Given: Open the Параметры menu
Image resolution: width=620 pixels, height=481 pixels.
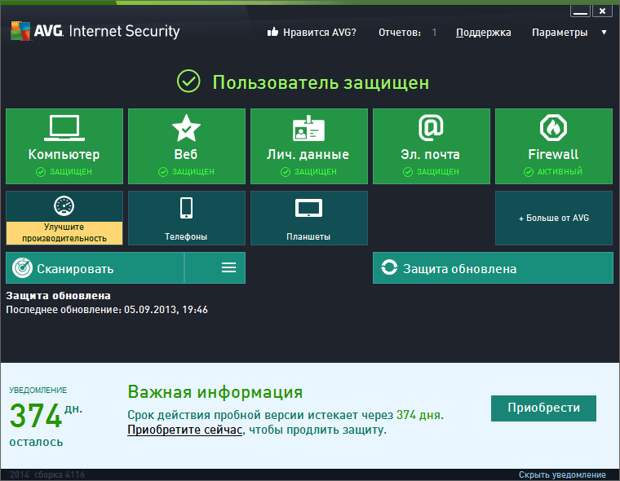Looking at the screenshot, I should click(x=560, y=32).
